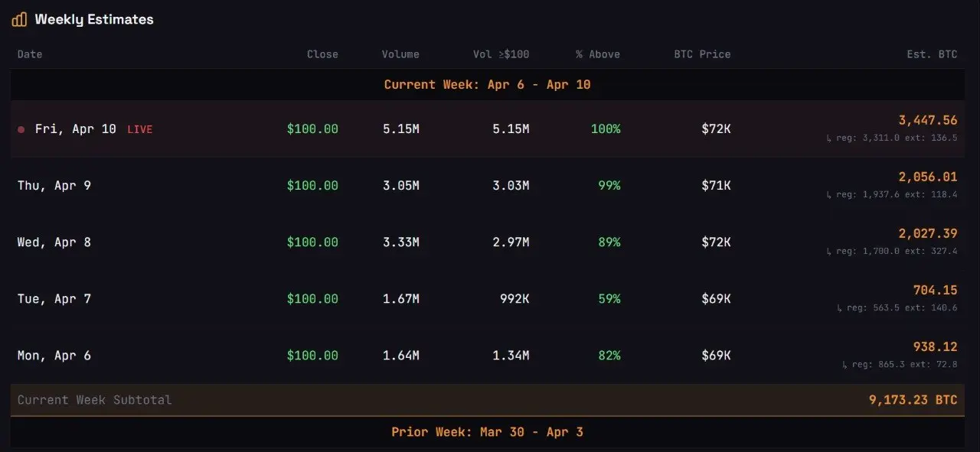
Task: Collapse the Current Week: Apr 6 - Apr 10 section
Action: (x=488, y=85)
